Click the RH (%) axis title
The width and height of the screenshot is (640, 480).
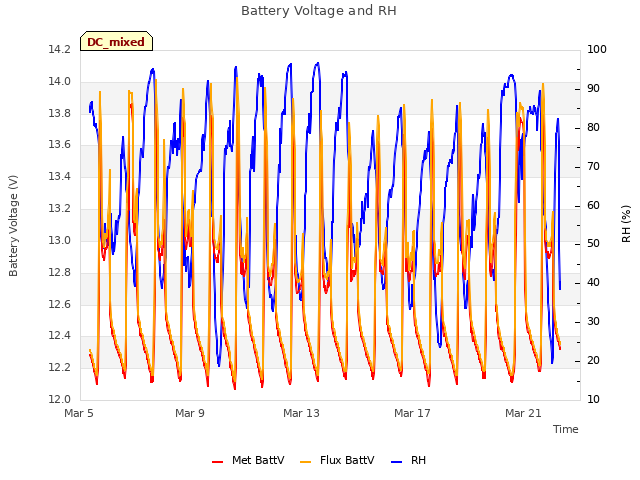[626, 224]
